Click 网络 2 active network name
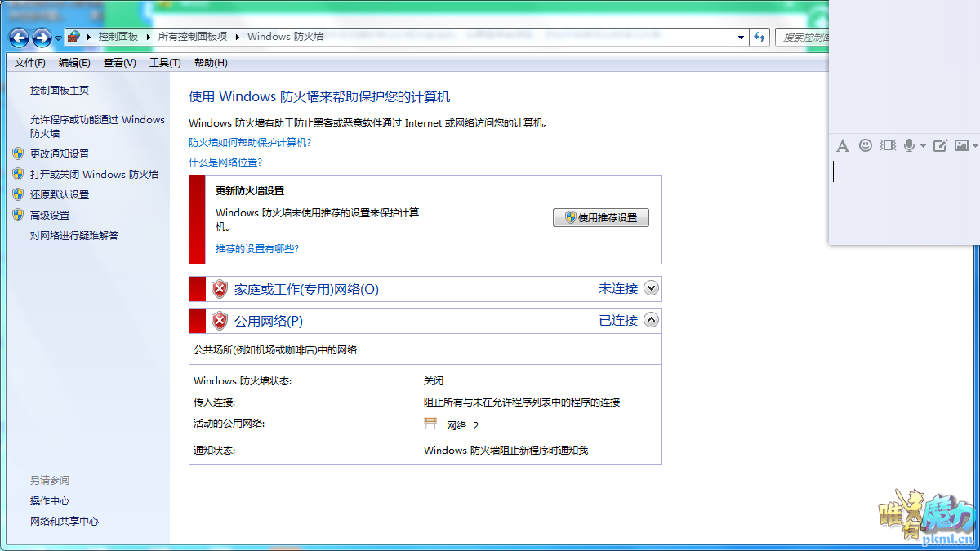The image size is (980, 551). click(462, 425)
